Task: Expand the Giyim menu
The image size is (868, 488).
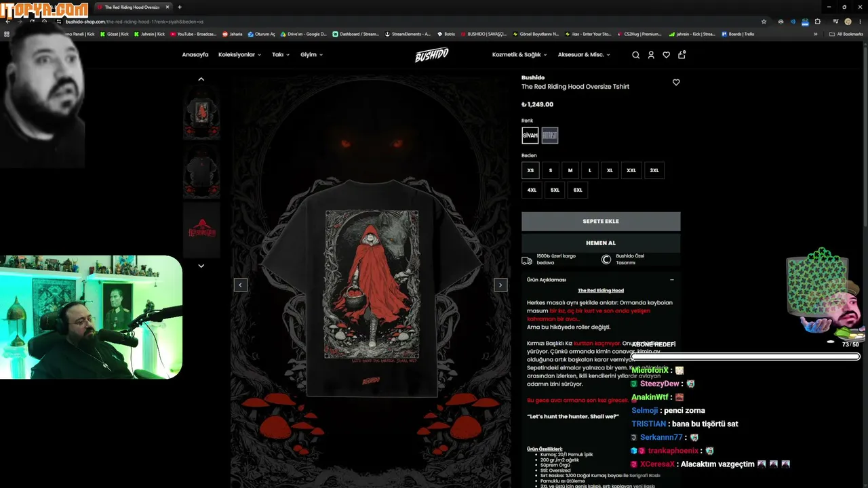Action: (311, 55)
